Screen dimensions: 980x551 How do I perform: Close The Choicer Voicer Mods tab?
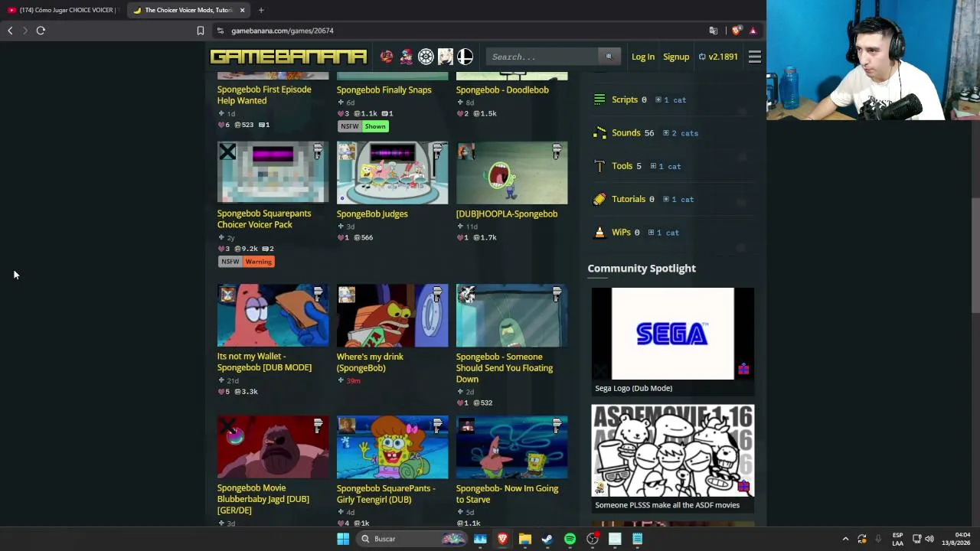(242, 10)
